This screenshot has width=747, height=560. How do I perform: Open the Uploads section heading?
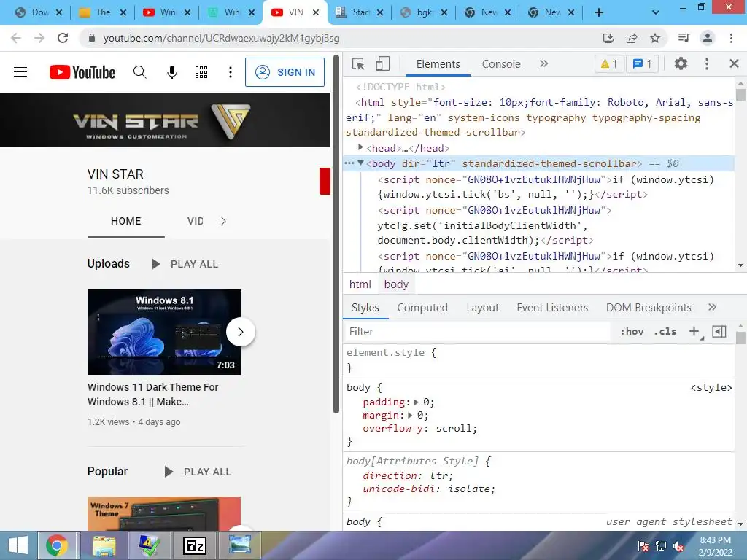pos(108,263)
